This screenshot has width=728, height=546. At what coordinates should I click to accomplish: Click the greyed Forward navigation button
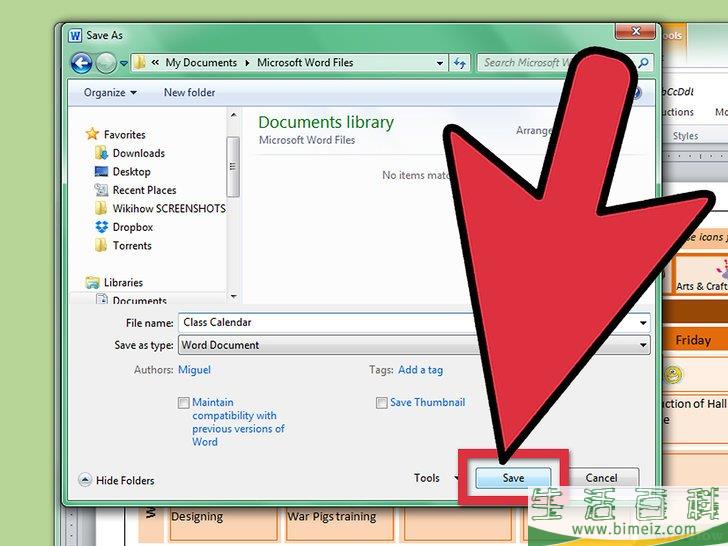click(x=106, y=63)
